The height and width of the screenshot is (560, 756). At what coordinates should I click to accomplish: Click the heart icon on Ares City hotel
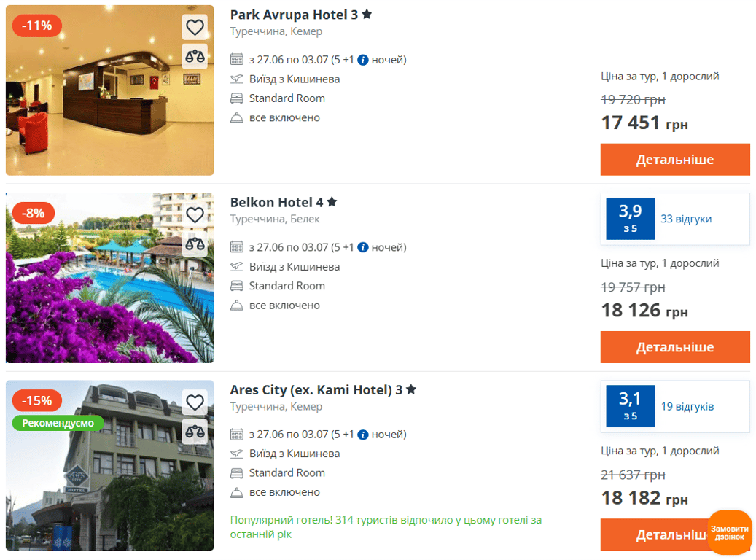click(195, 402)
